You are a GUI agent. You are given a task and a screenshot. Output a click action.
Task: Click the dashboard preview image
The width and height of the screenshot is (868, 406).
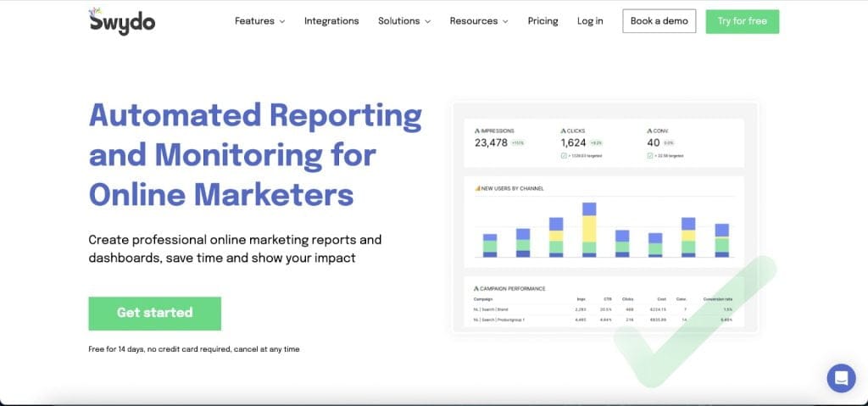point(604,217)
